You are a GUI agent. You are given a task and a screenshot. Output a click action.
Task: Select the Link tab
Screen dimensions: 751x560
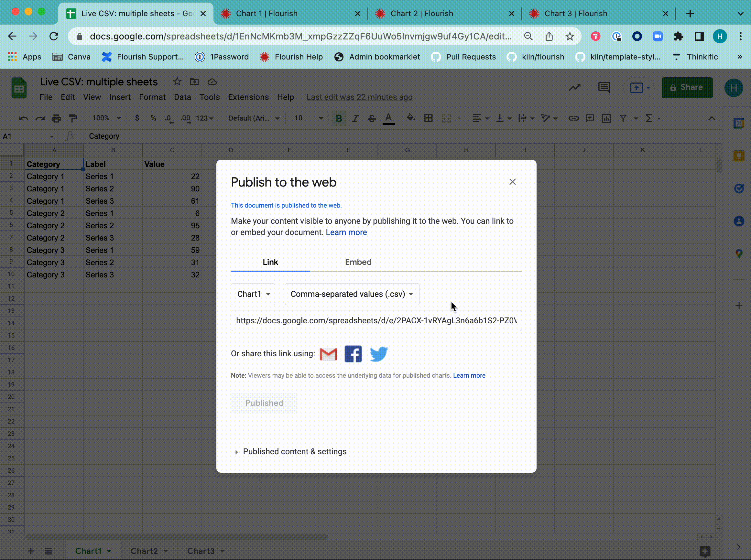tap(270, 262)
